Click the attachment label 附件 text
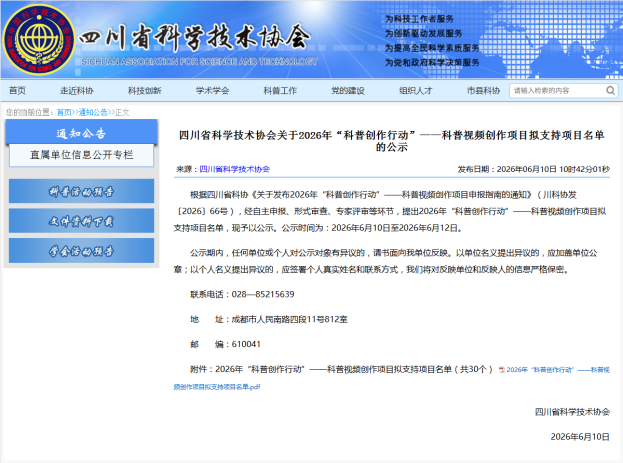 [200, 369]
